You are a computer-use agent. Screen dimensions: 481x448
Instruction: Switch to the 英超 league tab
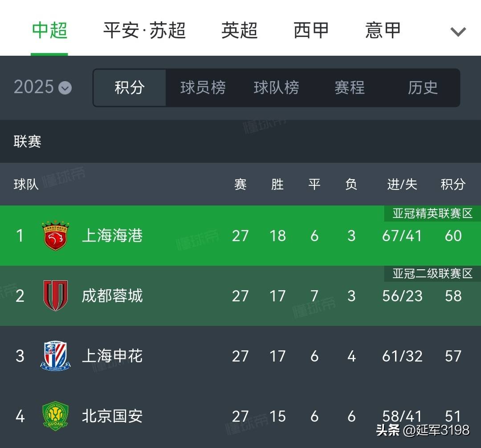coord(239,30)
